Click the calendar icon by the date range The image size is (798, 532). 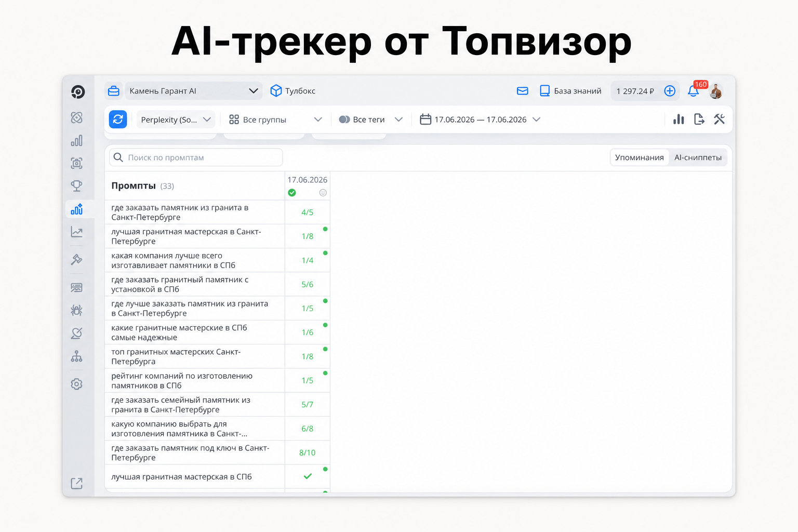425,119
